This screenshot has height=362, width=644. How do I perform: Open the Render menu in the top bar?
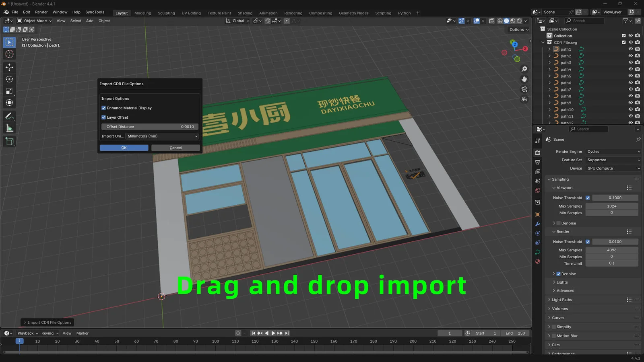point(41,12)
